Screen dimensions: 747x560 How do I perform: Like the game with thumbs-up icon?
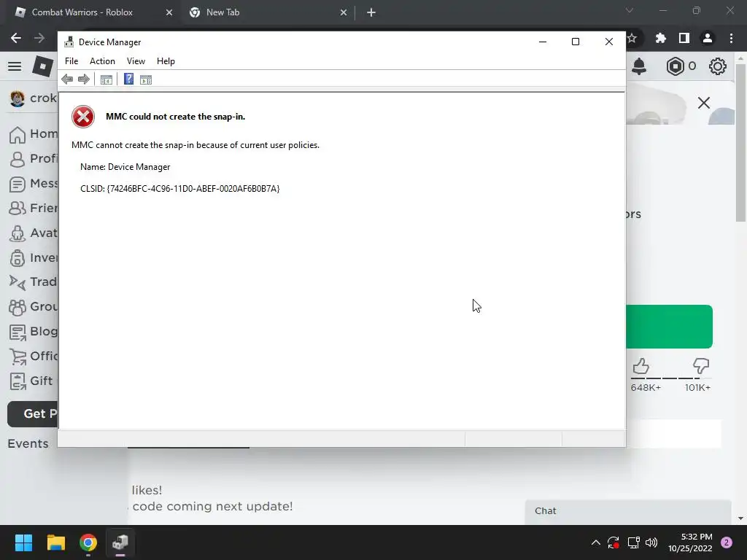640,366
